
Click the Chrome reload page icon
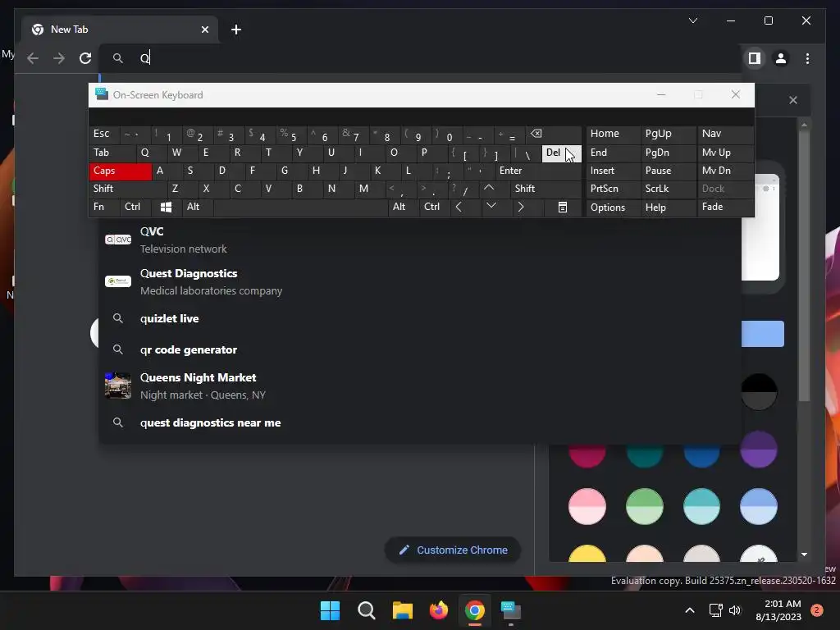(x=85, y=58)
